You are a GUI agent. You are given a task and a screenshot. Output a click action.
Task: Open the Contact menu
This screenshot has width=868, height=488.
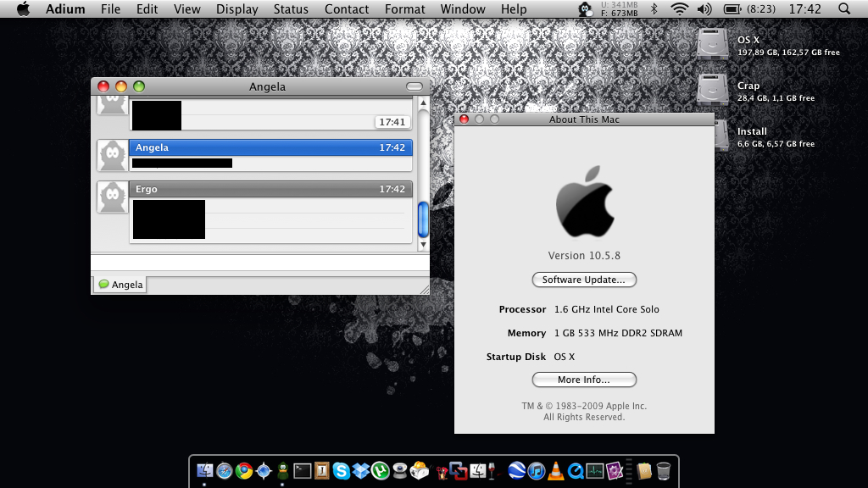click(347, 8)
